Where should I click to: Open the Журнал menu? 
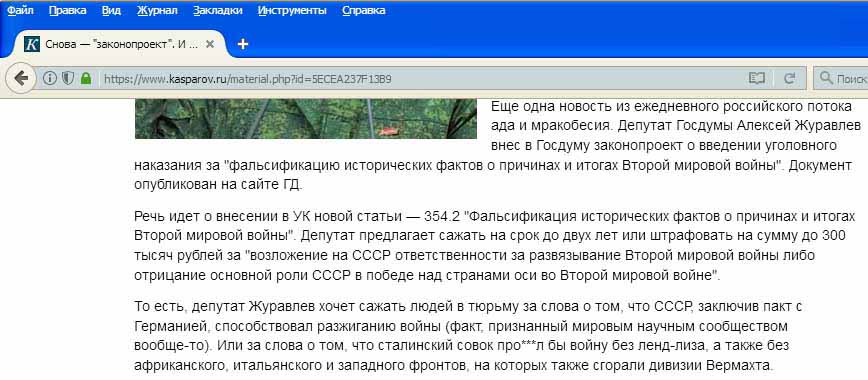[x=157, y=11]
